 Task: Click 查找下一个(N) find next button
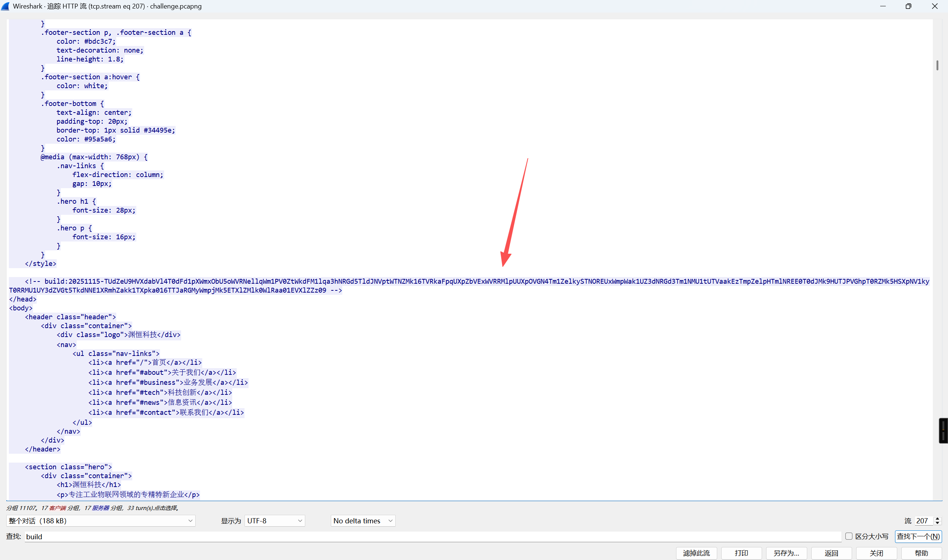918,536
